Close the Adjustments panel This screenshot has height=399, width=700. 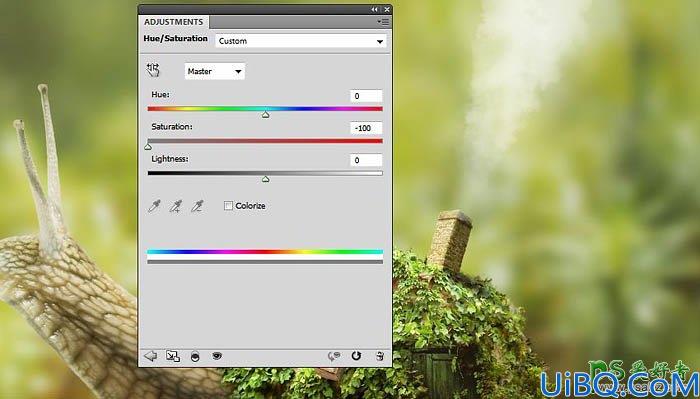(x=387, y=9)
